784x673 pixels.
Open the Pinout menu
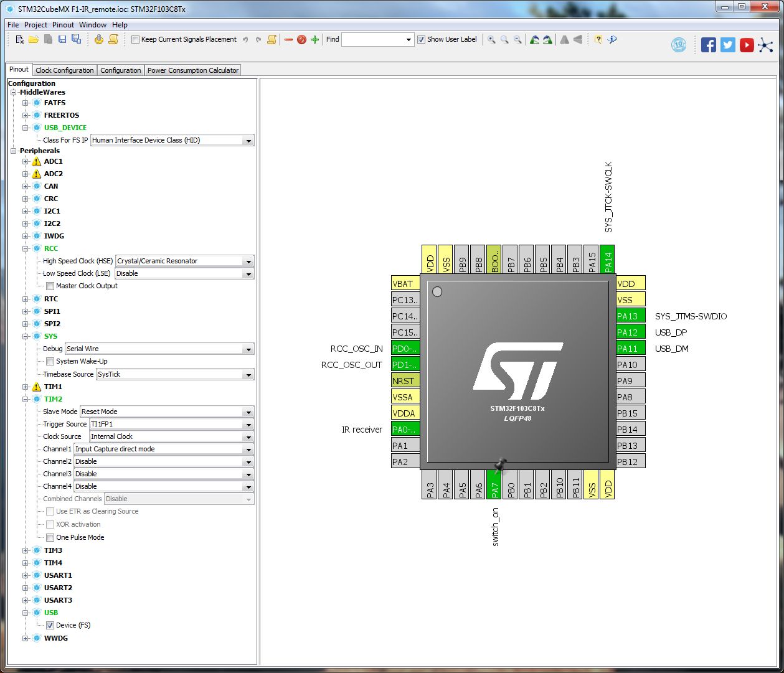click(63, 25)
